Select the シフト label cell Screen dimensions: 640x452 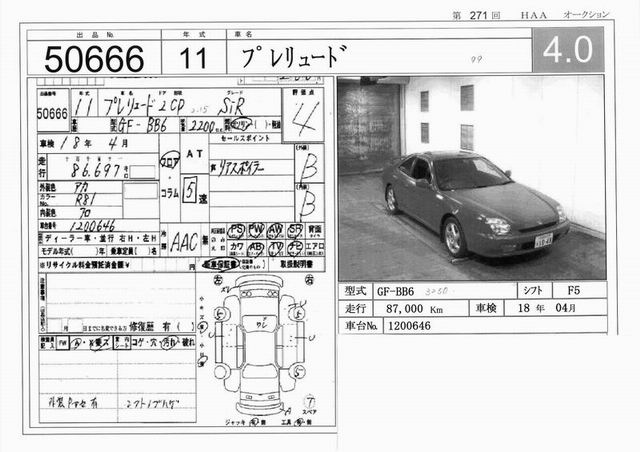pos(534,291)
